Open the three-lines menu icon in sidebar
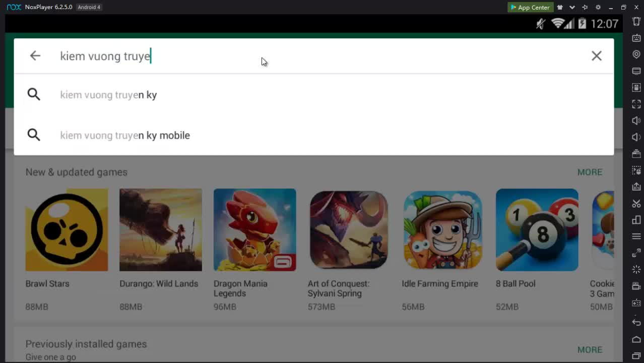644x363 pixels. coord(636,236)
